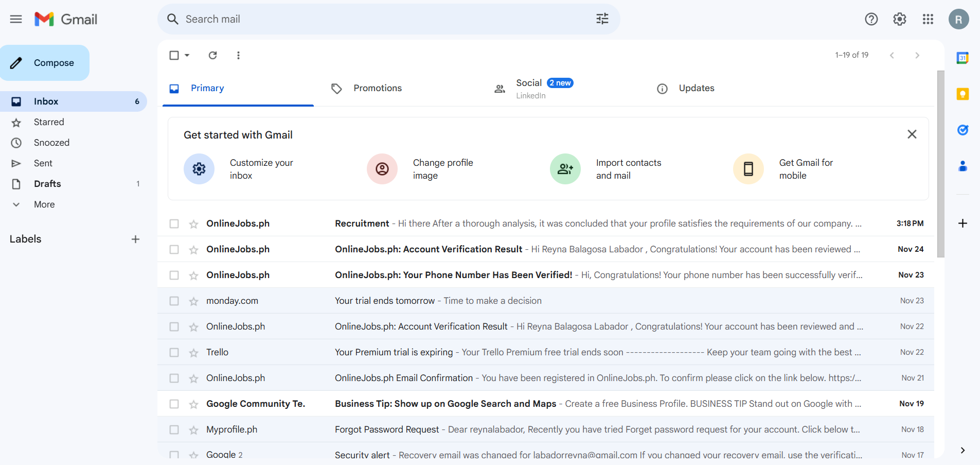The width and height of the screenshot is (980, 465).
Task: Show search options filter icon
Action: coord(602,19)
